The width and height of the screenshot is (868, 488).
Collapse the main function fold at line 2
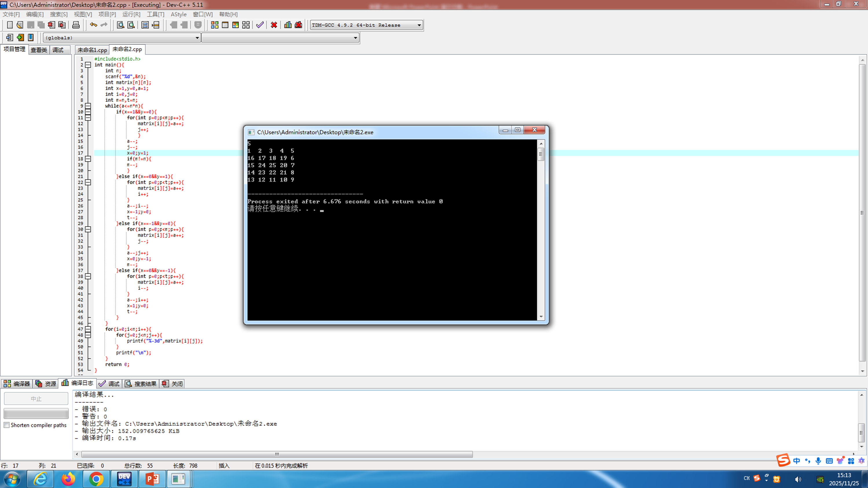[88, 65]
